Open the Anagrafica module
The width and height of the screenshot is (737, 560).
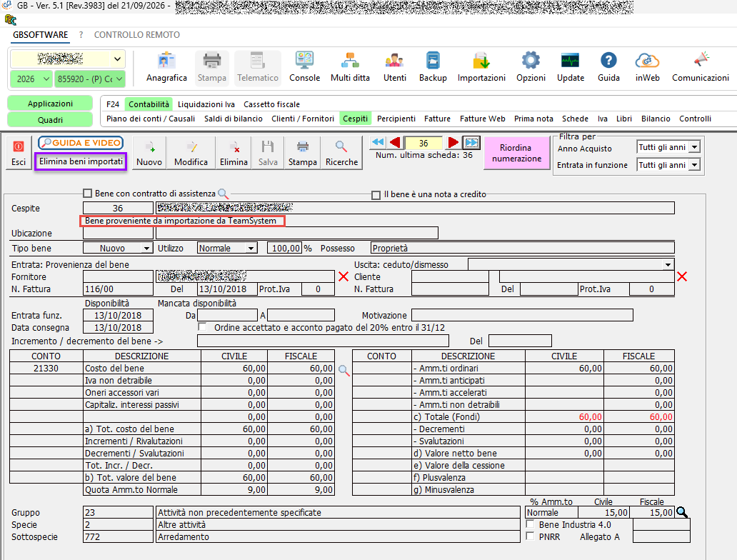point(166,68)
